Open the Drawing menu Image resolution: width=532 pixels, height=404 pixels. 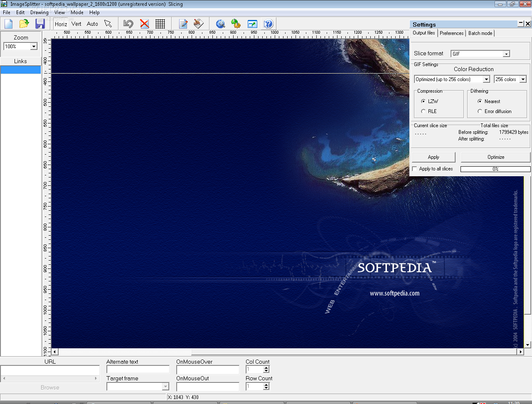(x=39, y=12)
